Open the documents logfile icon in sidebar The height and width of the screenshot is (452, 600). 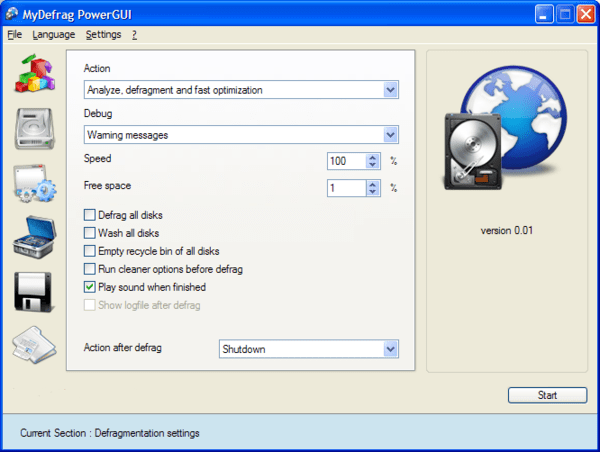pyautogui.click(x=34, y=344)
